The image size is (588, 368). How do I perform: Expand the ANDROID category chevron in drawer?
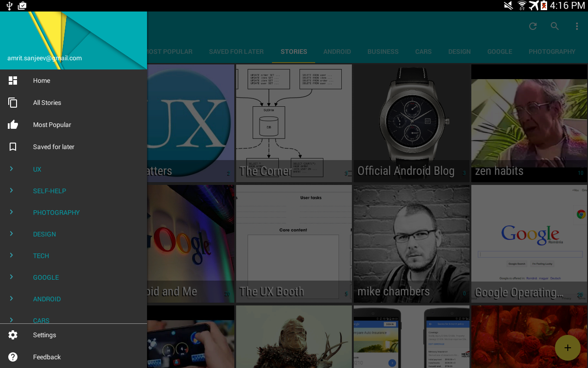[x=11, y=299]
